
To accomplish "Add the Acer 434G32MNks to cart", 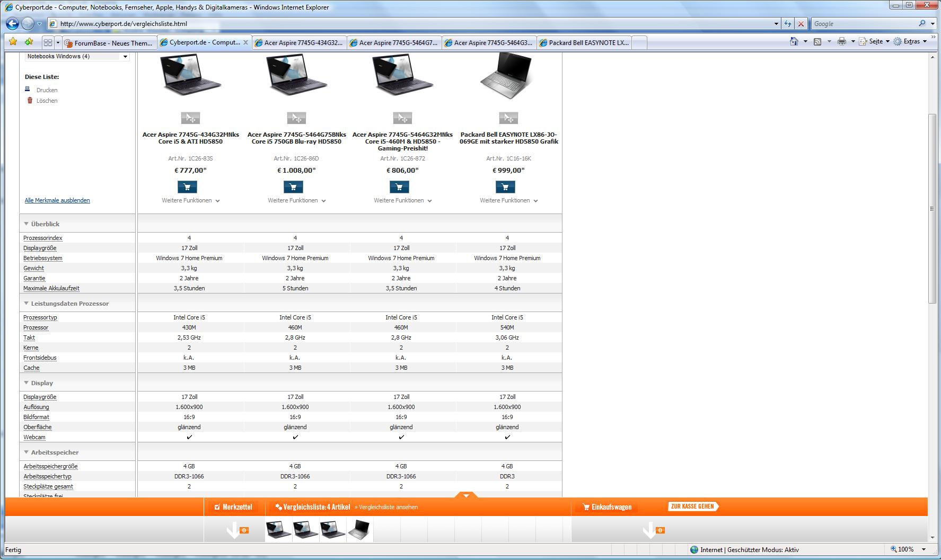I will click(187, 186).
